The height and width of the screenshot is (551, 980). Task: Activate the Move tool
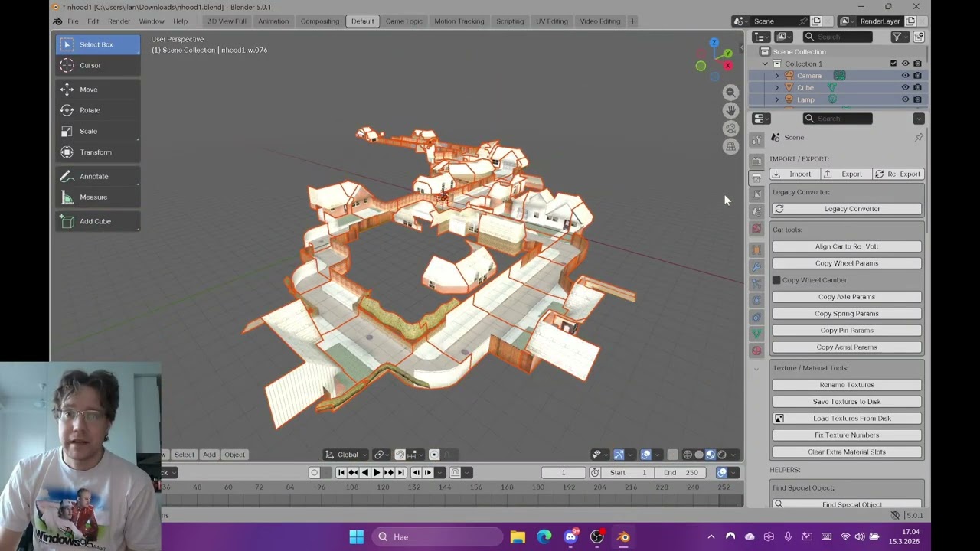point(97,90)
